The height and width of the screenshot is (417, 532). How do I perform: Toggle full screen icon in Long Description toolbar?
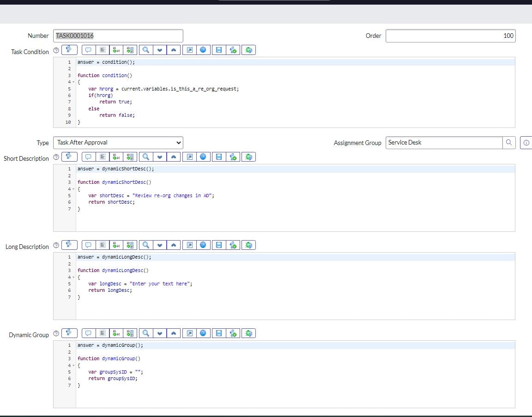(x=189, y=245)
